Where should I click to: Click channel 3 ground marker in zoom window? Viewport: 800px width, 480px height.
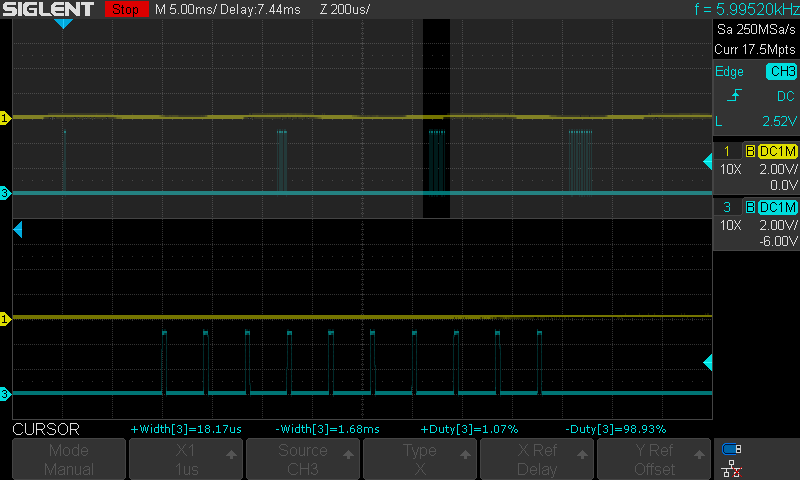click(x=5, y=394)
